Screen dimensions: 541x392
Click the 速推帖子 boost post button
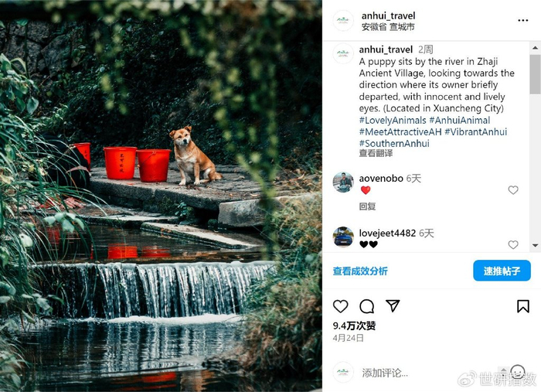502,271
